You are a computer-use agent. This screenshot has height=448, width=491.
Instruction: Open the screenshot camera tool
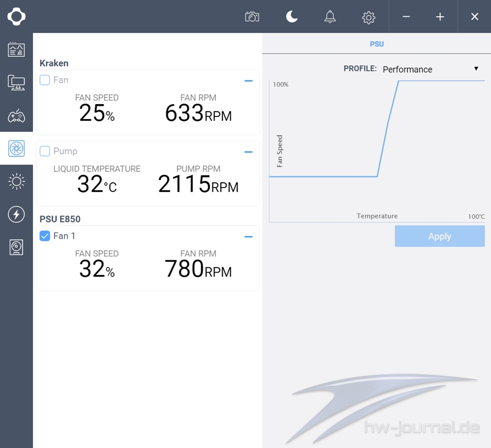(252, 17)
